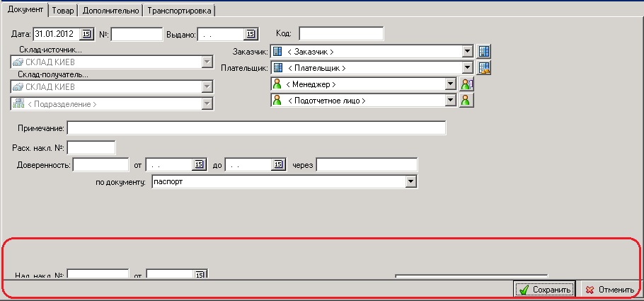Open calendar picker for Выдано field
644x301 pixels.
[250, 34]
